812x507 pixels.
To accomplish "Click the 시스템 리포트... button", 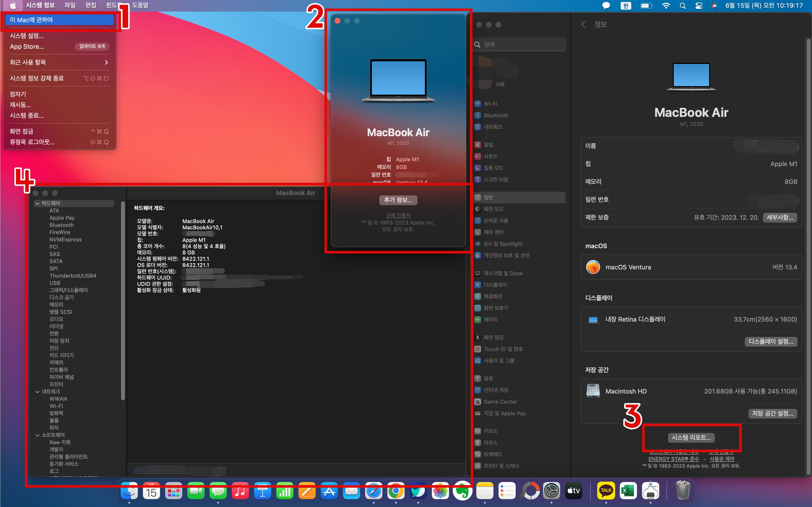I will [x=691, y=437].
